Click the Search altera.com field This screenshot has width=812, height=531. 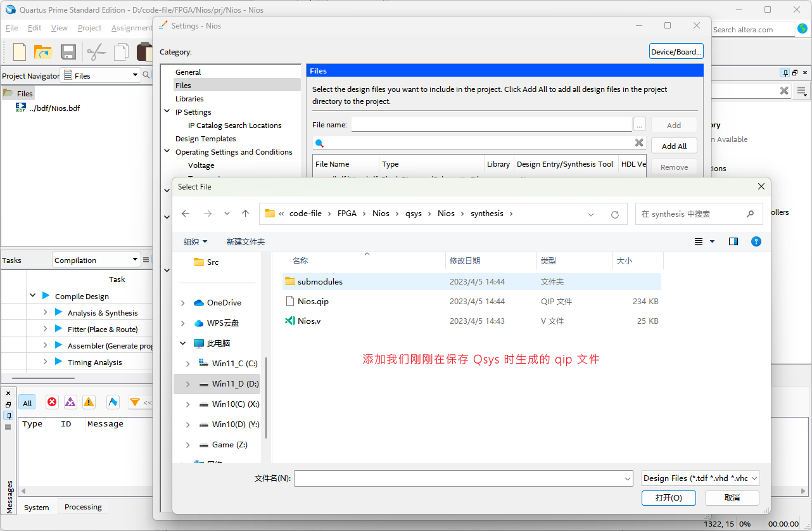(752, 29)
